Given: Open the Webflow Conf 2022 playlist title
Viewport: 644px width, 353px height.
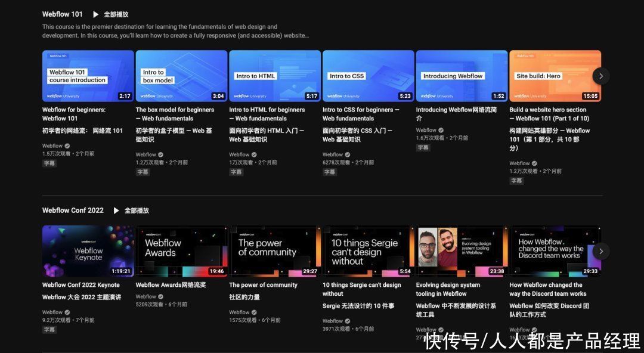Looking at the screenshot, I should (x=73, y=210).
